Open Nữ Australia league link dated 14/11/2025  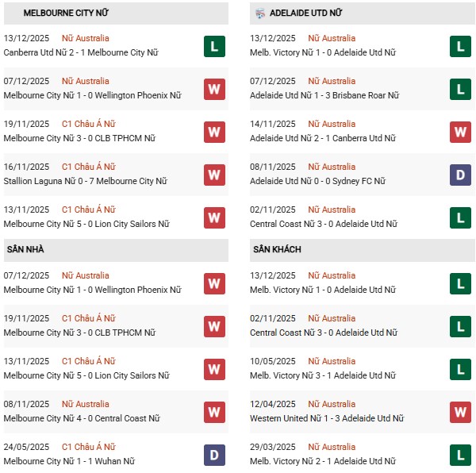click(332, 124)
